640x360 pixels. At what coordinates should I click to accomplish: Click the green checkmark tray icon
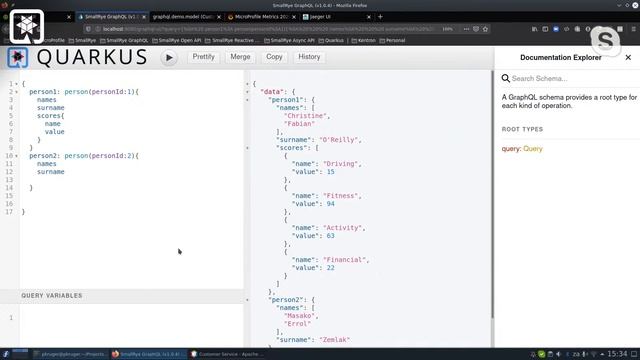542,354
